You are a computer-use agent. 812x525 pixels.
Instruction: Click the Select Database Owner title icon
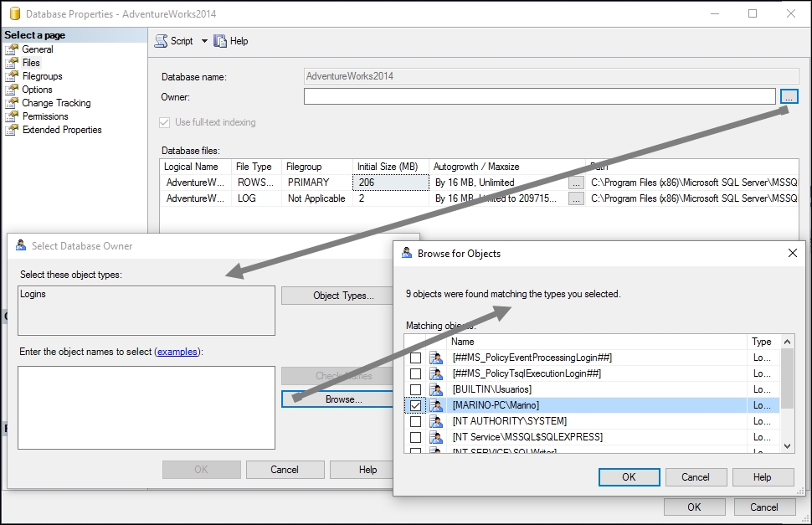21,245
